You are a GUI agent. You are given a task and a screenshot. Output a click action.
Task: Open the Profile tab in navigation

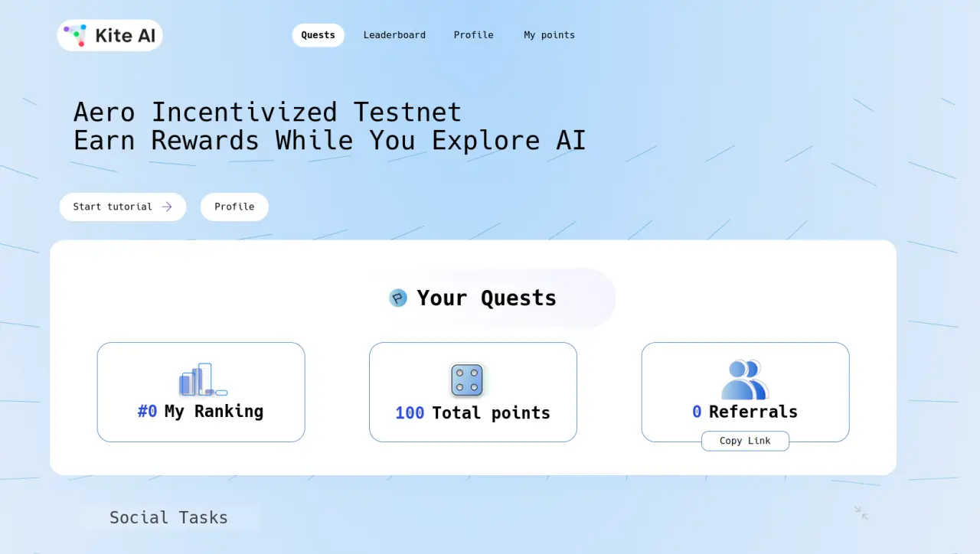click(473, 35)
